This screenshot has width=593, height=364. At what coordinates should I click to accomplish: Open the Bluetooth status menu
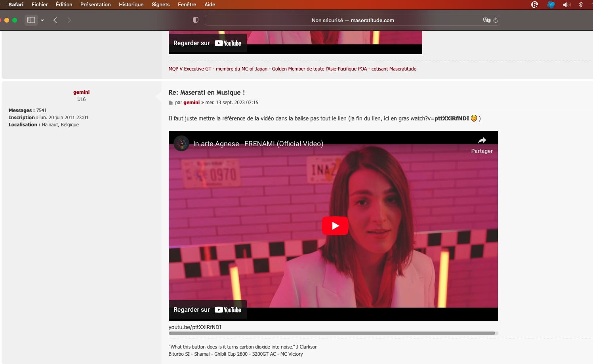pos(581,5)
